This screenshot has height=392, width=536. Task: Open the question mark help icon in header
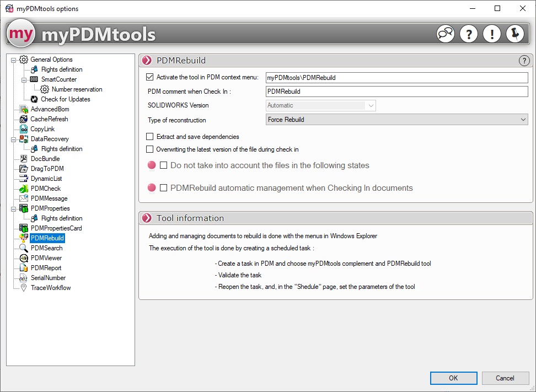click(468, 34)
